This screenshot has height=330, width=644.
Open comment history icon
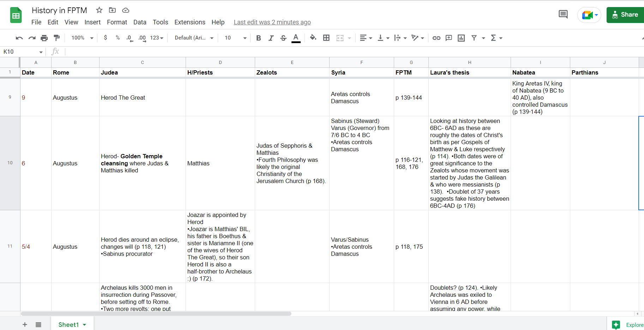click(563, 14)
